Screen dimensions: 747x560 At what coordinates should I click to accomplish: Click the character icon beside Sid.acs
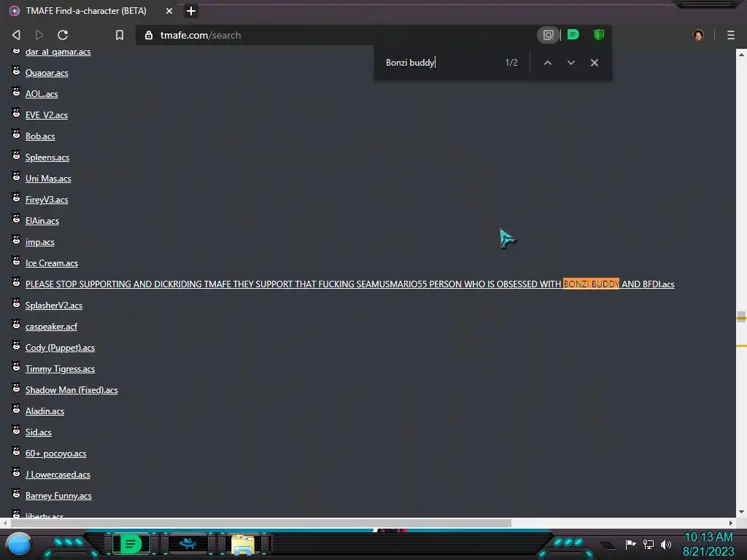[x=16, y=430]
